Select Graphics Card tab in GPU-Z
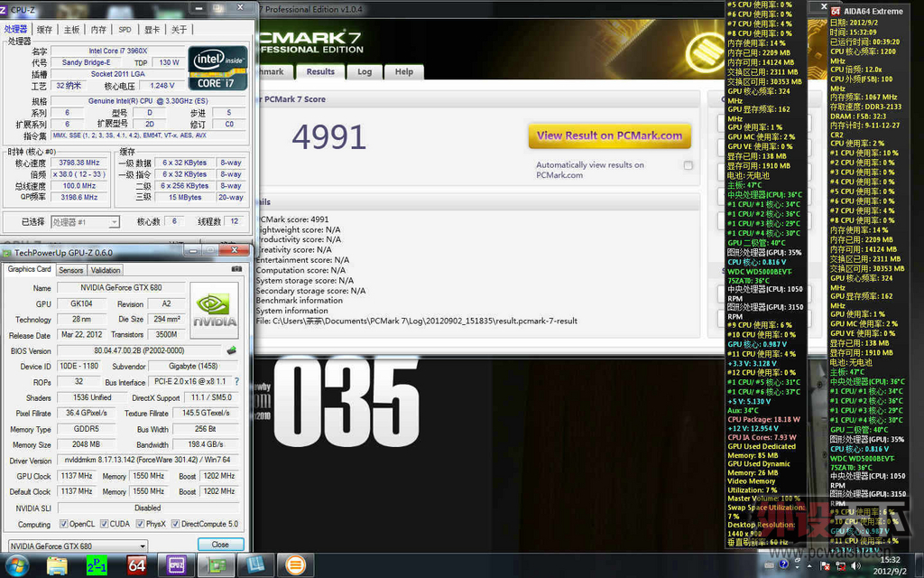Screen dimensions: 924x578 [30, 269]
